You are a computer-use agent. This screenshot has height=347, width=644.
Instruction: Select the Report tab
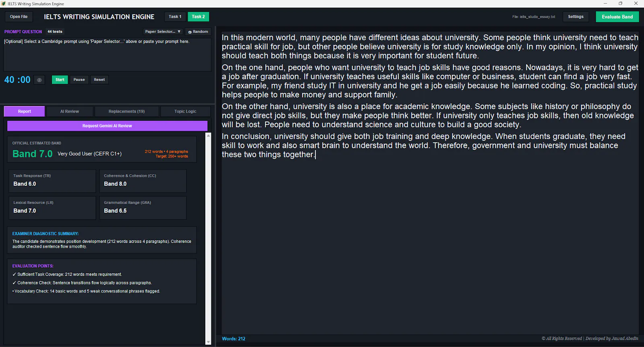pyautogui.click(x=25, y=111)
